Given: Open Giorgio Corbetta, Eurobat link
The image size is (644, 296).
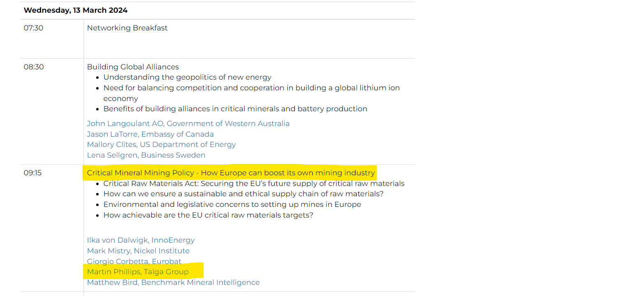Looking at the screenshot, I should [x=134, y=262].
